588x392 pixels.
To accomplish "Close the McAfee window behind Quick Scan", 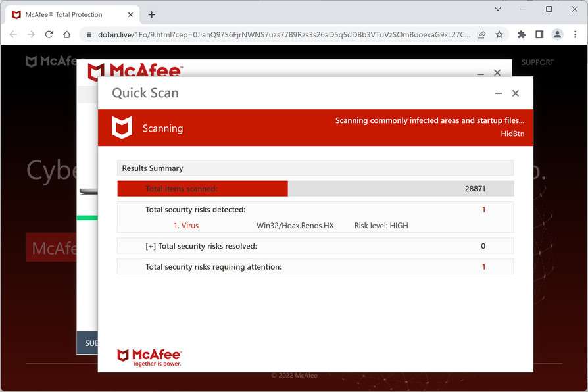I will (497, 72).
